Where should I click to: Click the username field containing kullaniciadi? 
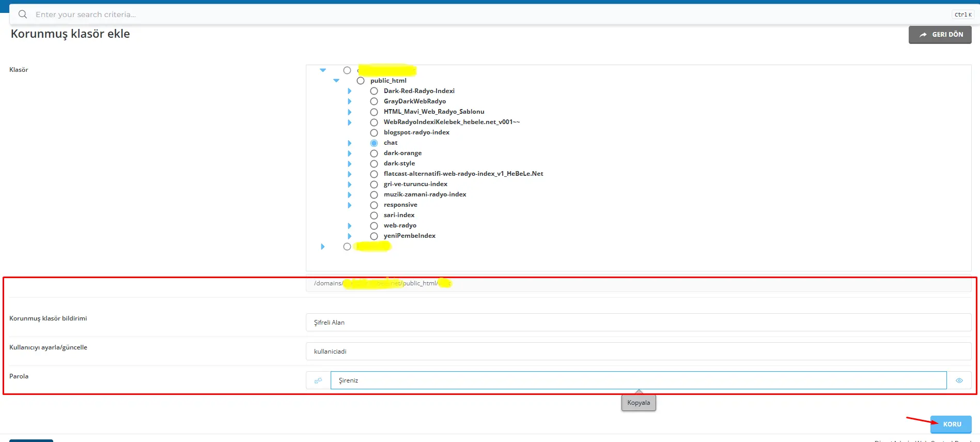click(638, 352)
